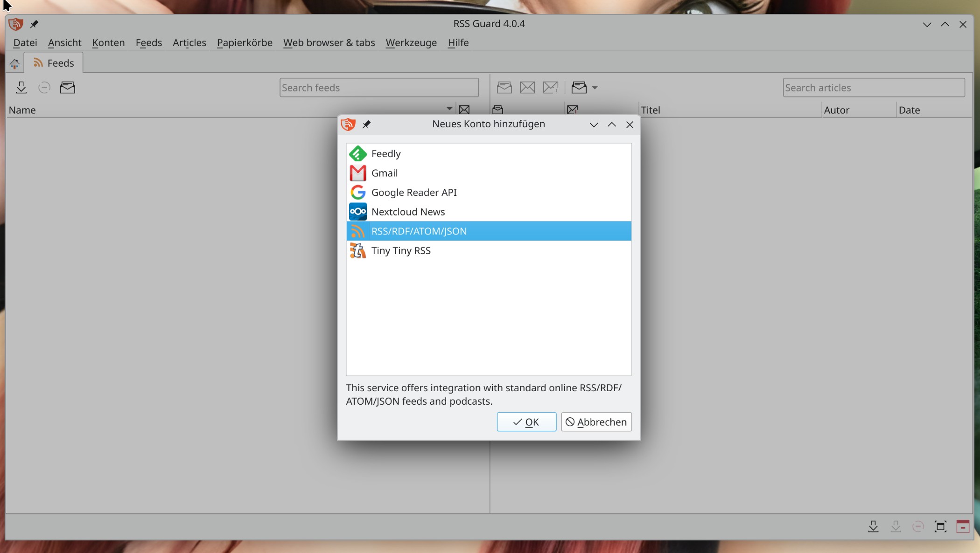Open the Konten menu

click(108, 42)
